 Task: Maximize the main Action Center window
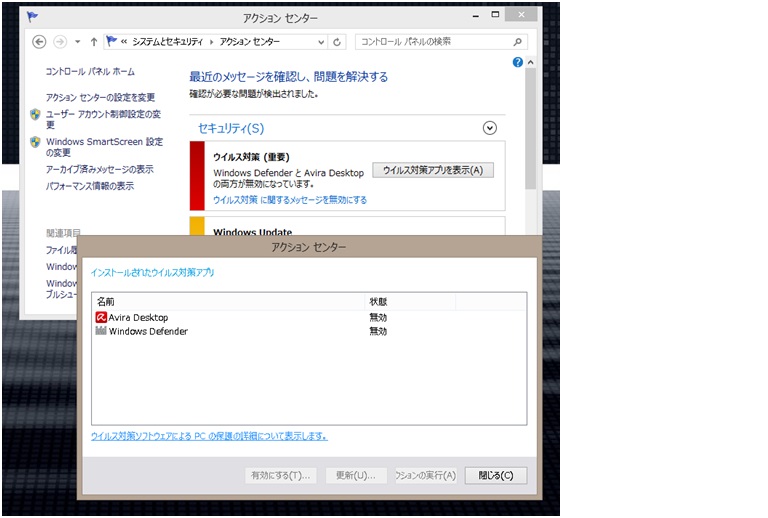(x=495, y=15)
